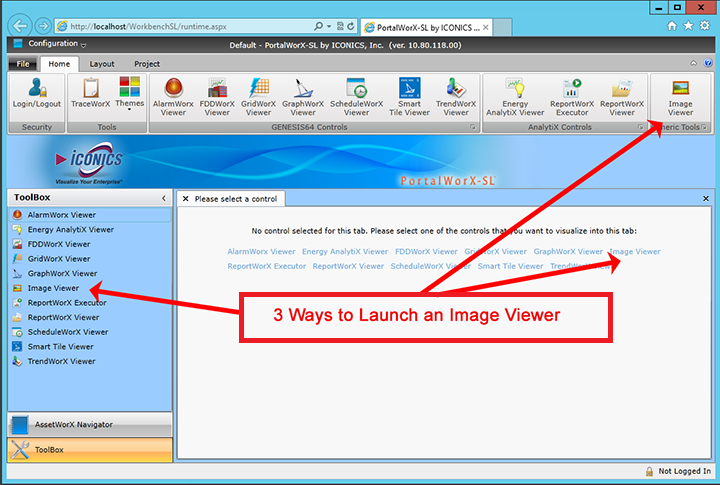The height and width of the screenshot is (485, 720).
Task: Launch TraceWorX tool
Action: click(x=90, y=94)
